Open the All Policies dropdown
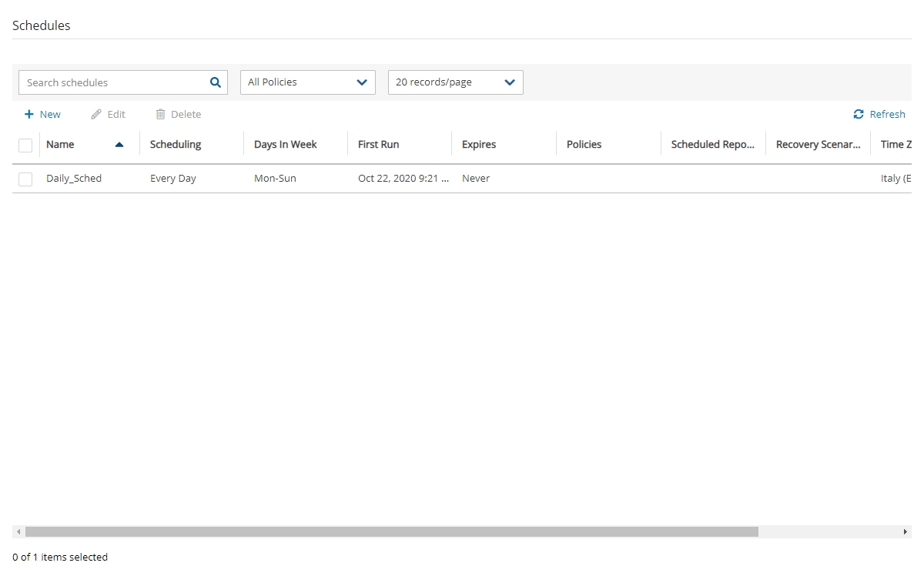This screenshot has height=576, width=924. (x=308, y=82)
